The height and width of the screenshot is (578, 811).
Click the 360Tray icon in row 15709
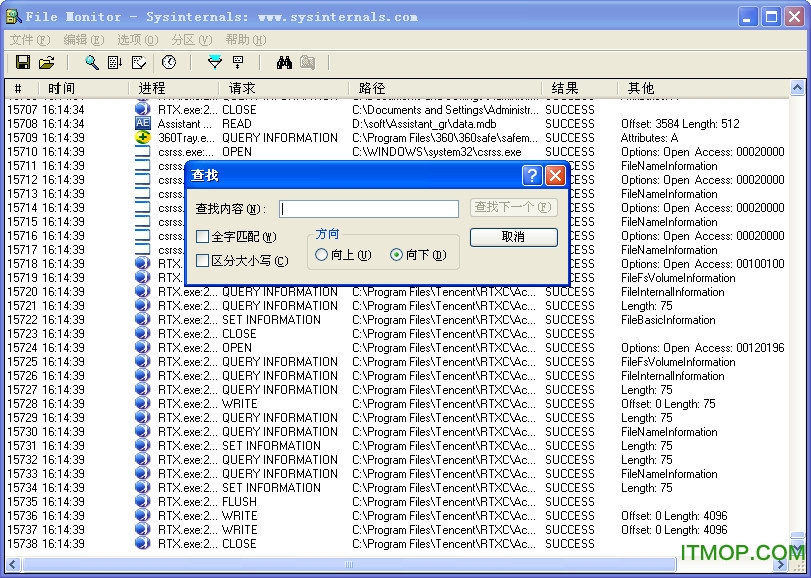pos(143,138)
